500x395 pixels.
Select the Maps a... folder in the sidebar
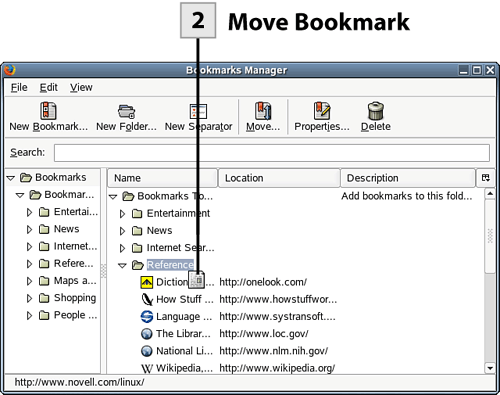(x=75, y=281)
